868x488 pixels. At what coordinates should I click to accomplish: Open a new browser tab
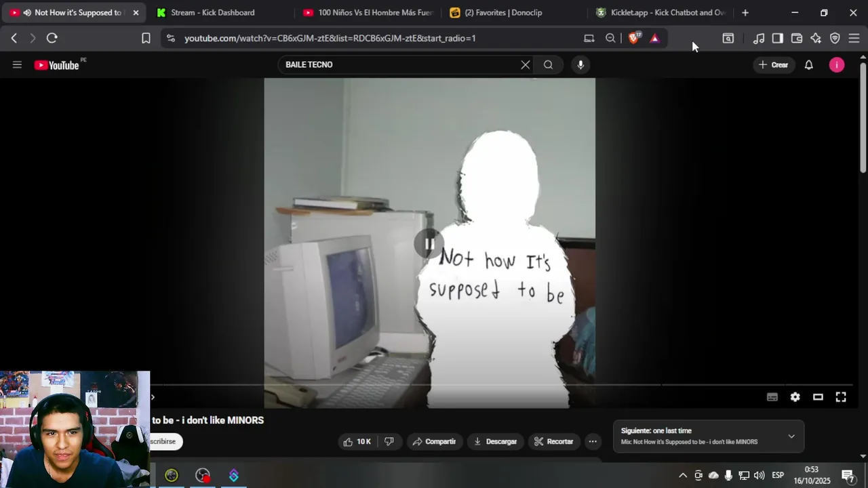click(745, 12)
